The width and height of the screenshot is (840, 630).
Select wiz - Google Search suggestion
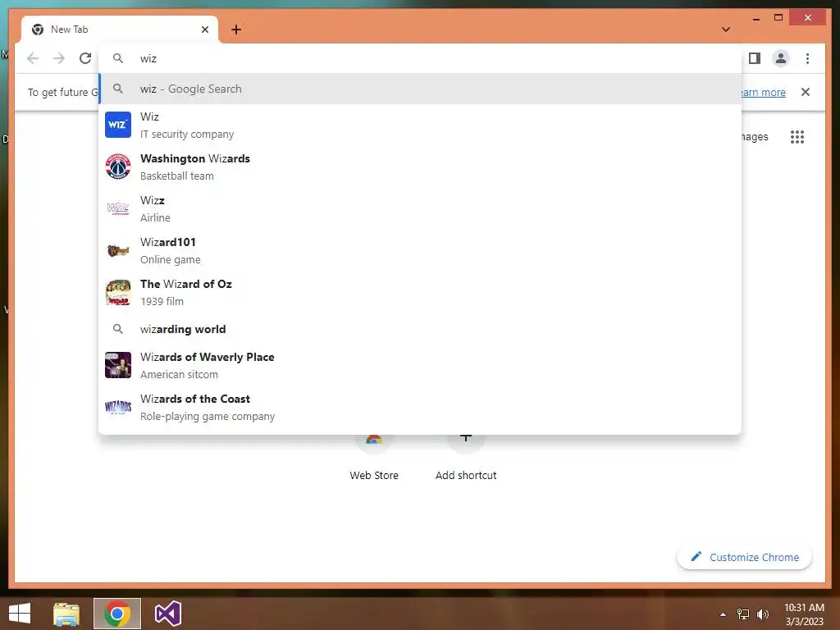[421, 89]
